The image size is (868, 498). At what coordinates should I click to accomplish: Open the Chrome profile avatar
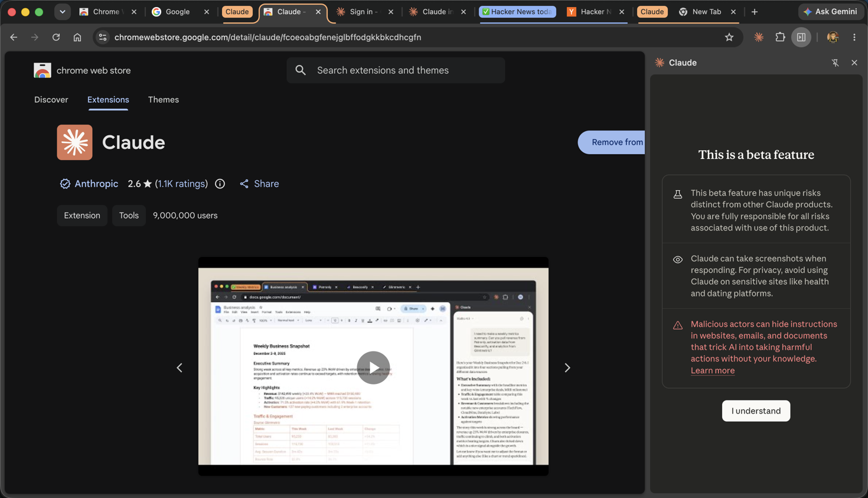coord(833,37)
